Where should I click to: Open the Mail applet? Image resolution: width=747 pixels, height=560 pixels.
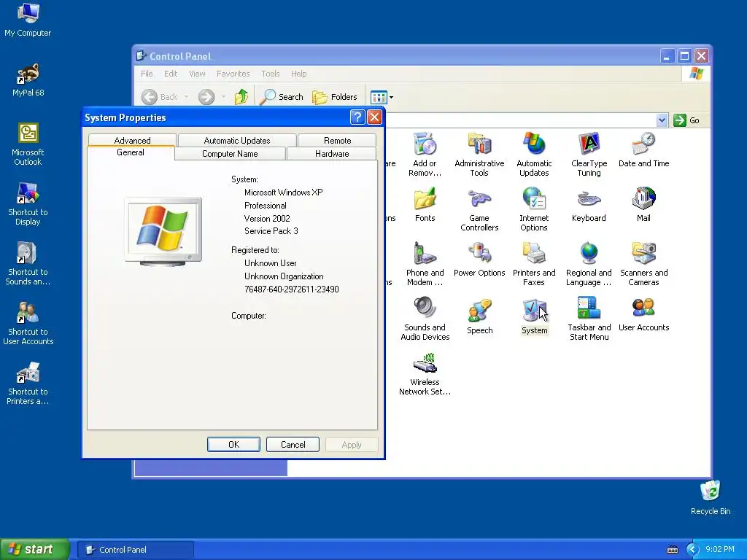[x=643, y=204]
